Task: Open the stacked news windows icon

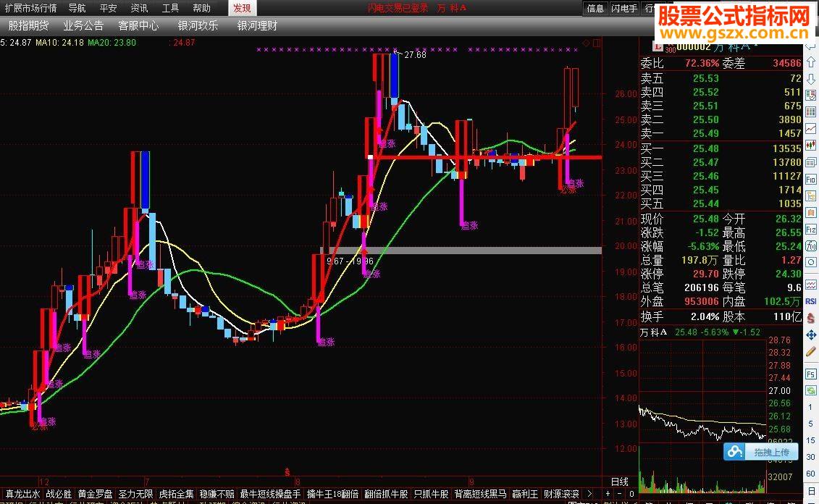Action: (x=810, y=162)
